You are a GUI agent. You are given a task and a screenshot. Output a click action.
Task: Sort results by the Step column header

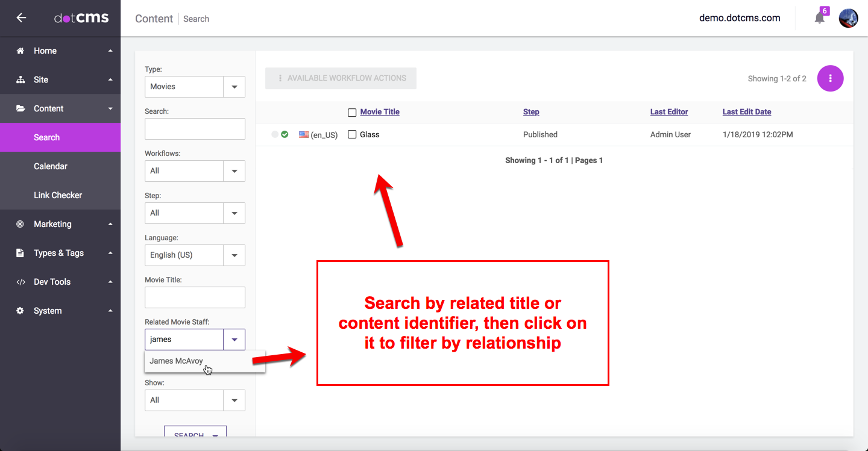(531, 112)
